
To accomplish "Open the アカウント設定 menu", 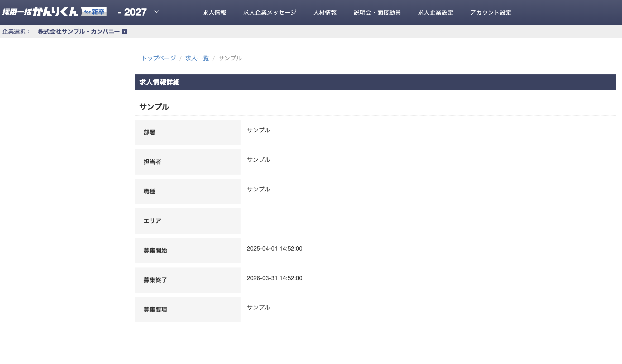I will pyautogui.click(x=491, y=13).
